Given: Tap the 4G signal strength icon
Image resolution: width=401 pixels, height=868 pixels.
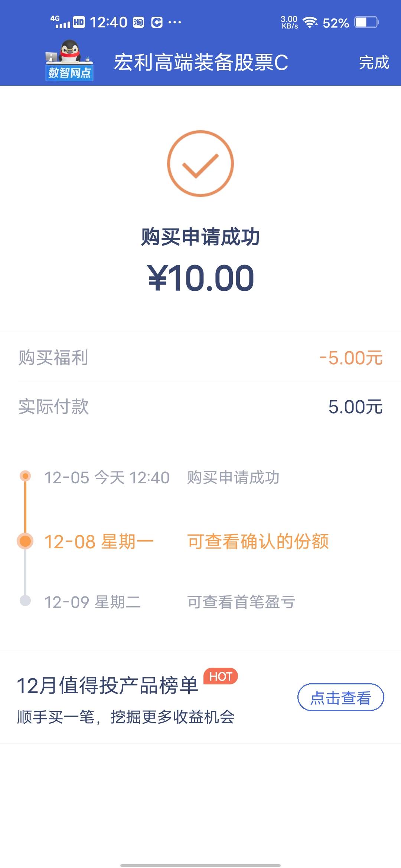Looking at the screenshot, I should click(x=61, y=22).
